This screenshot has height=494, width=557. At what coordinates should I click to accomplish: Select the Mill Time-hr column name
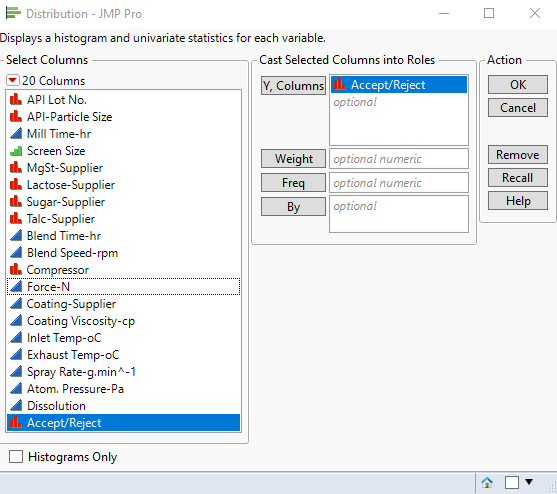tap(59, 134)
